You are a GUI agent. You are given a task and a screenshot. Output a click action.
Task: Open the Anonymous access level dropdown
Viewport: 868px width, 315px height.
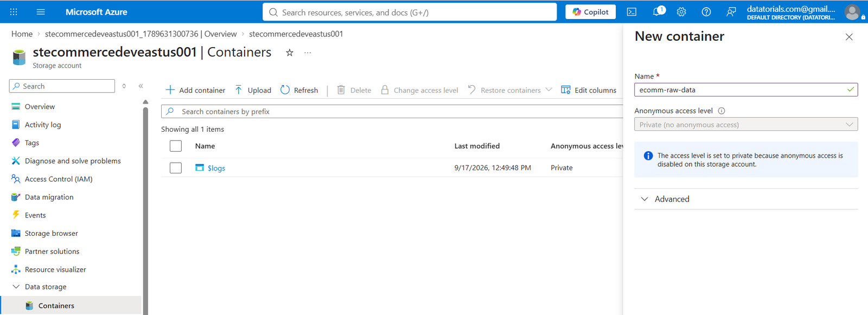point(746,125)
